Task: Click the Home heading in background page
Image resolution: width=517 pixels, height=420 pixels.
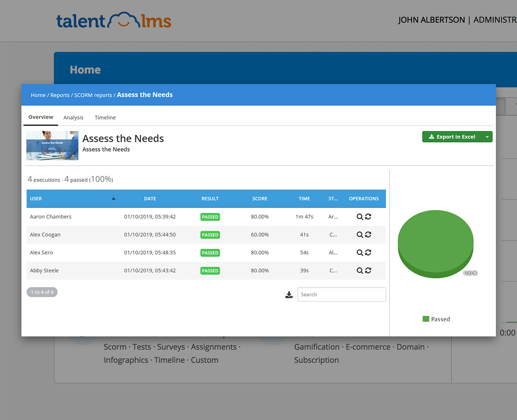Action: point(85,70)
